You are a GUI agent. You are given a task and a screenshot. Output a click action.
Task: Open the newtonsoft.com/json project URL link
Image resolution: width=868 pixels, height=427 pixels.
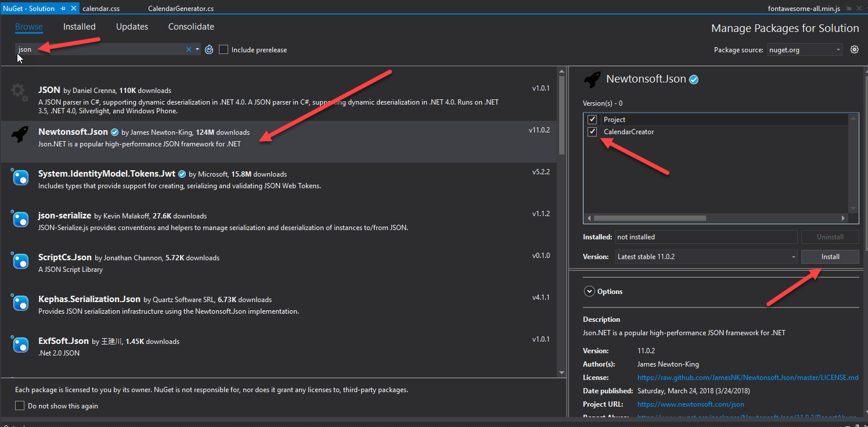(x=690, y=404)
